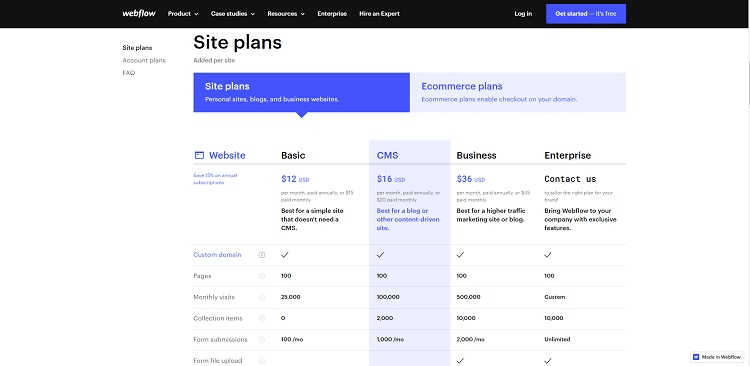Click the 1,000 /mo form submissions value

coord(390,340)
